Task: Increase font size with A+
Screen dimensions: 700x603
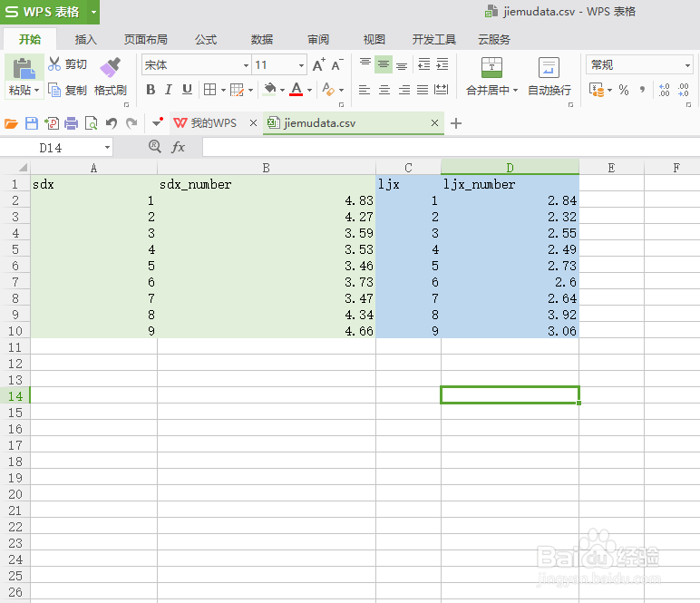Action: coord(319,64)
